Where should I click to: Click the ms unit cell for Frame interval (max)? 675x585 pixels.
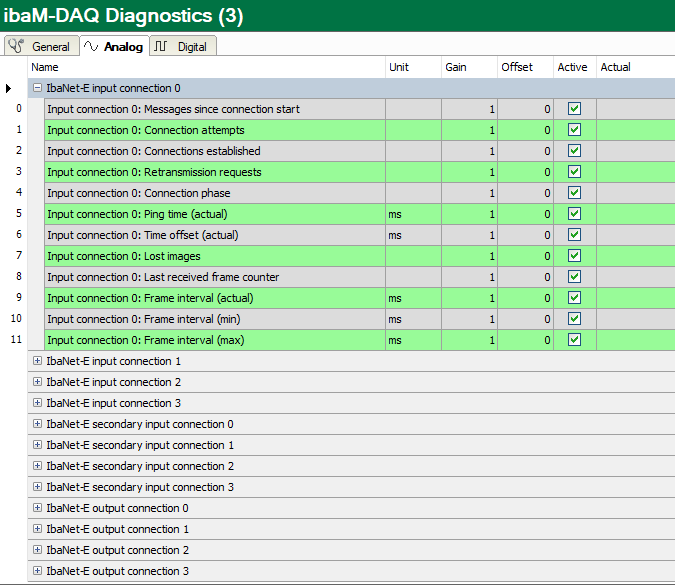pos(413,340)
